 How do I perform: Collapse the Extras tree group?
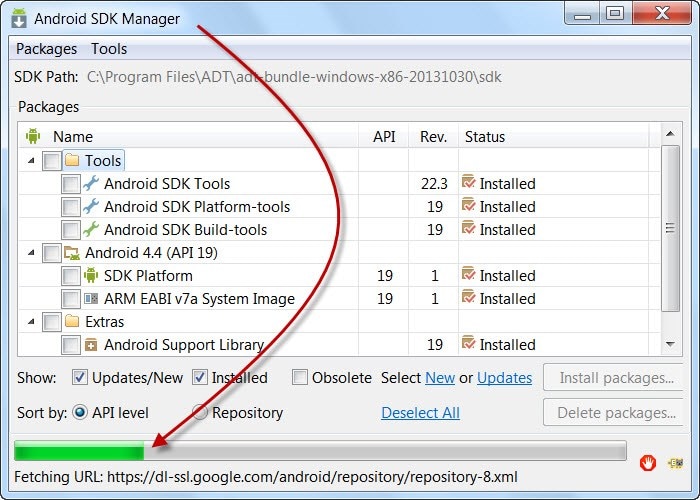click(x=31, y=321)
